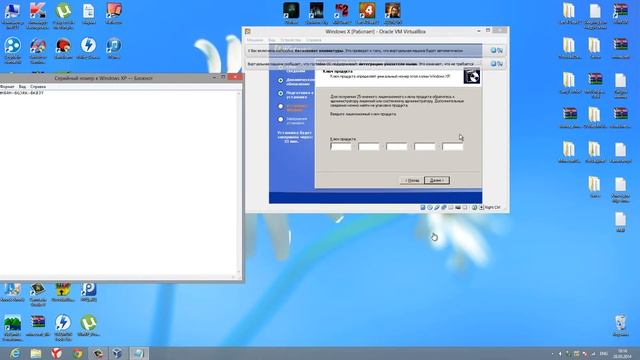Click the clock in the system tray
Screen dimensions: 640x360
(622, 353)
